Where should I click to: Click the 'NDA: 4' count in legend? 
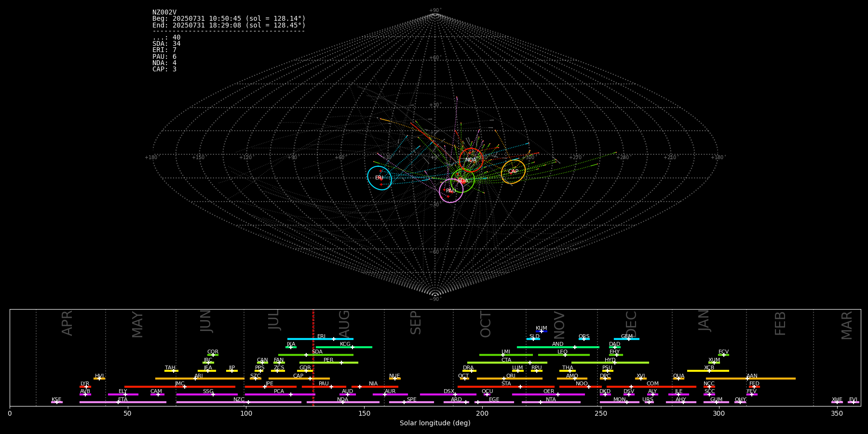point(164,63)
